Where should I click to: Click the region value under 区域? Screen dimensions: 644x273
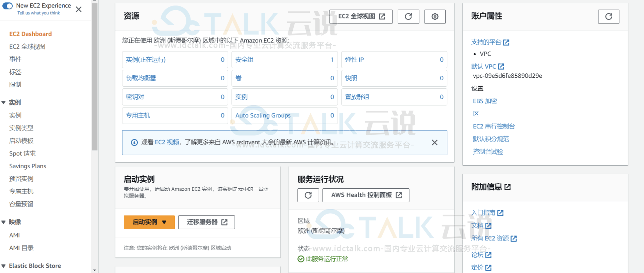point(321,231)
